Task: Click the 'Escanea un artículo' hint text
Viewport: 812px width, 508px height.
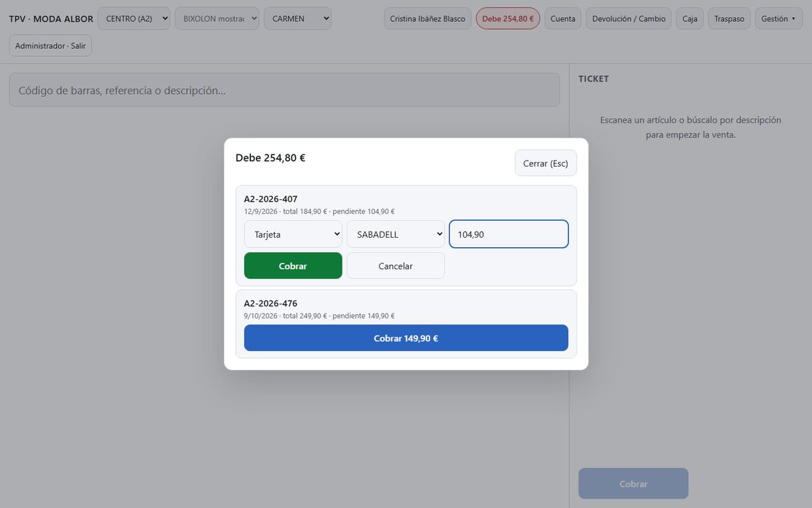Action: click(x=690, y=127)
